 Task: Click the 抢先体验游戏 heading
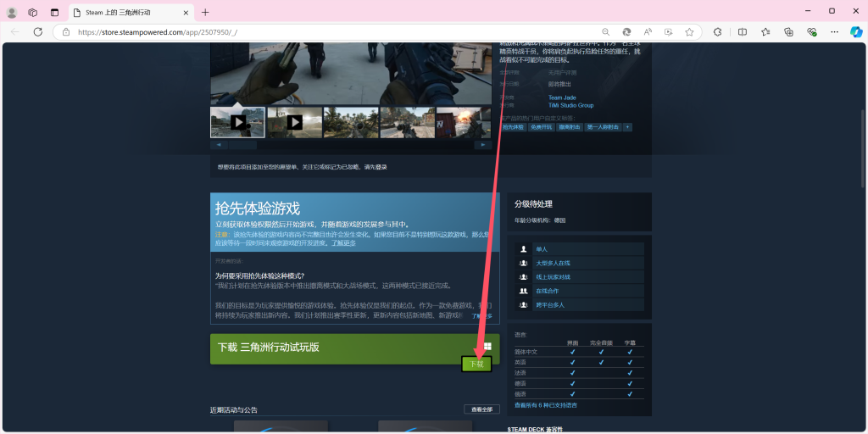[x=258, y=209]
